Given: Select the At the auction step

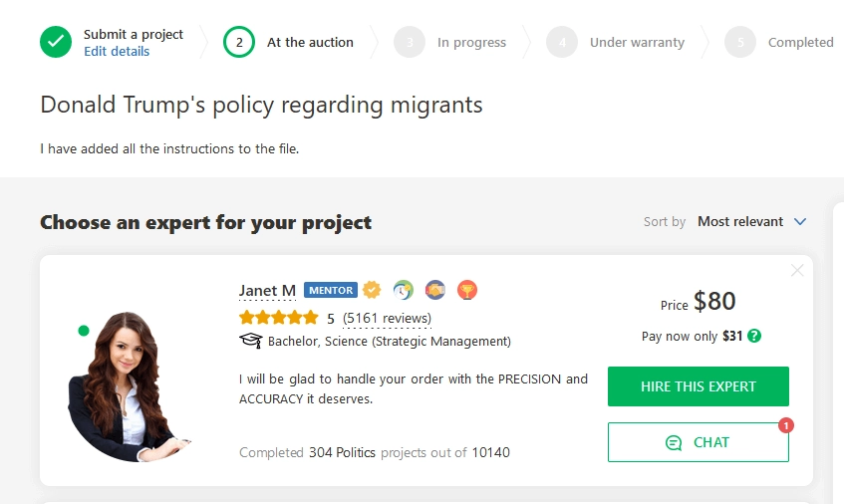Looking at the screenshot, I should point(289,42).
